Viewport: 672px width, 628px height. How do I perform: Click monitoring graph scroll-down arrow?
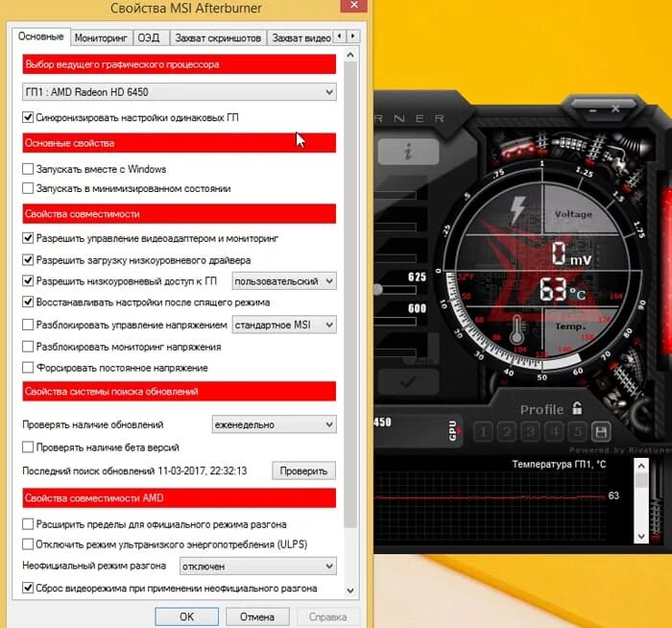[x=641, y=536]
